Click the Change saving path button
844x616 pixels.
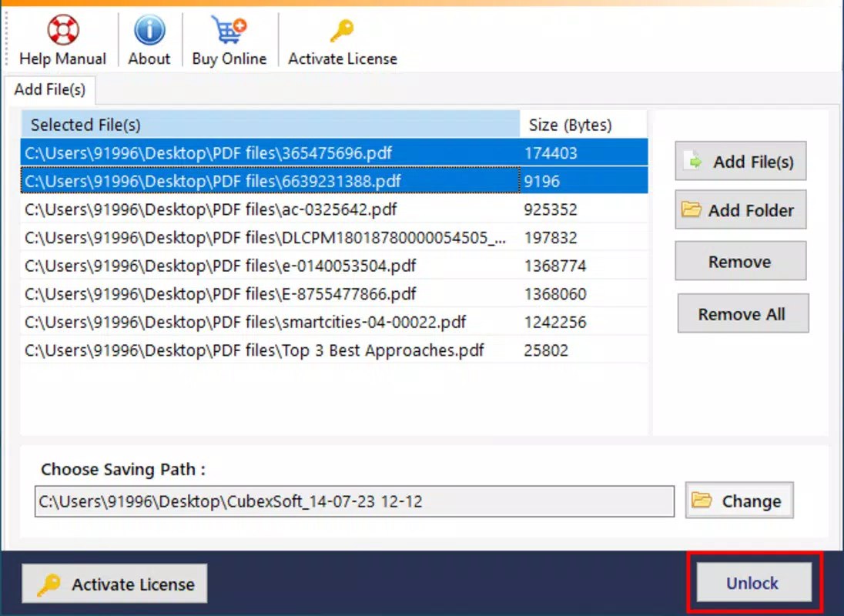point(739,500)
